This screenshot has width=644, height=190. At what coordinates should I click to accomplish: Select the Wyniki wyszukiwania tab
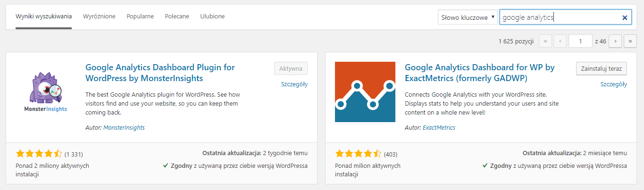click(x=43, y=17)
